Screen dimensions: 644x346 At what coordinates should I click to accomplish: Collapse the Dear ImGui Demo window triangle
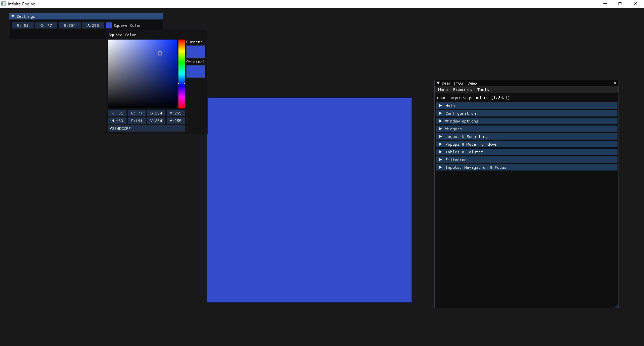coord(438,83)
